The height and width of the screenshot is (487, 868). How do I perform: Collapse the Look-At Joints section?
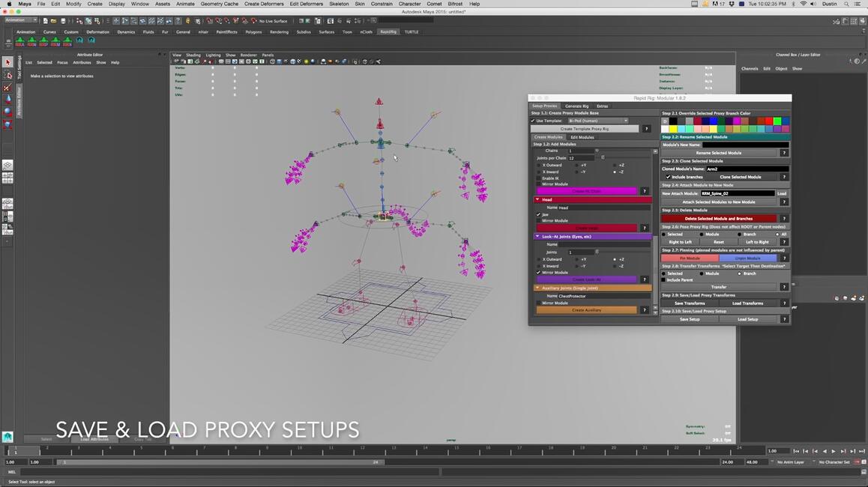(x=537, y=237)
